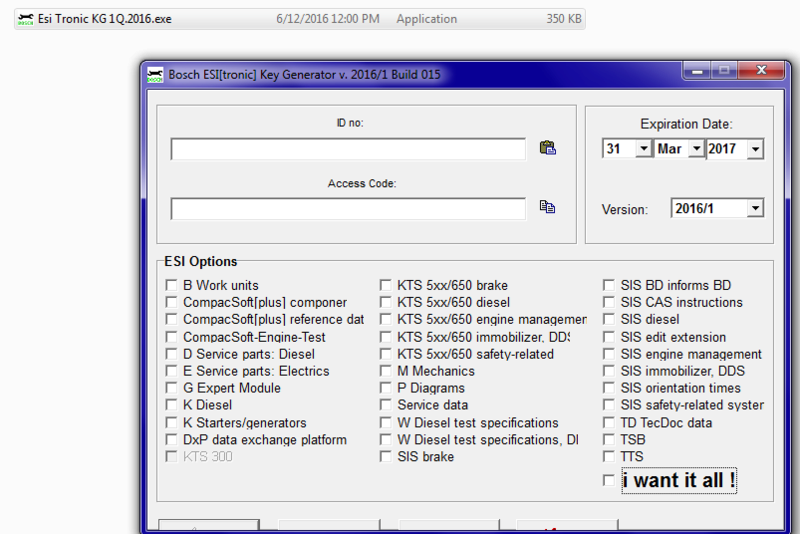
Task: Enable D Service parts: Diesel
Action: tap(171, 354)
